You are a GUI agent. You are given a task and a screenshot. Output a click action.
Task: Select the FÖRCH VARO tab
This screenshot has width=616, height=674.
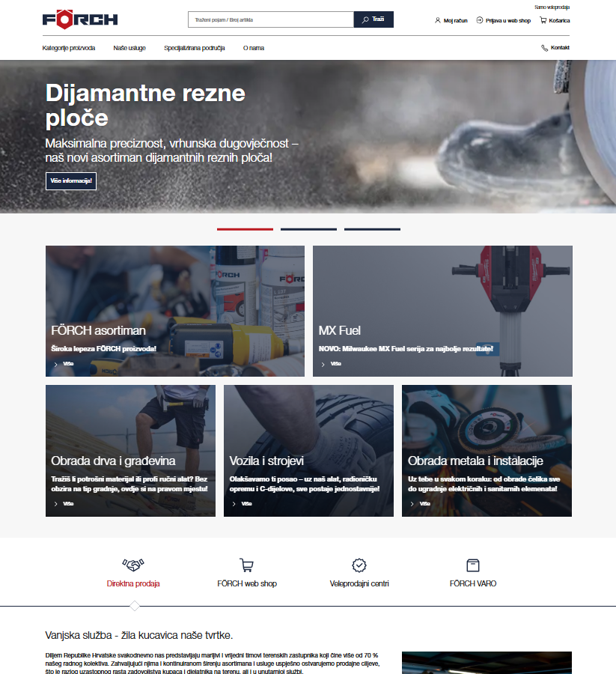pyautogui.click(x=473, y=583)
